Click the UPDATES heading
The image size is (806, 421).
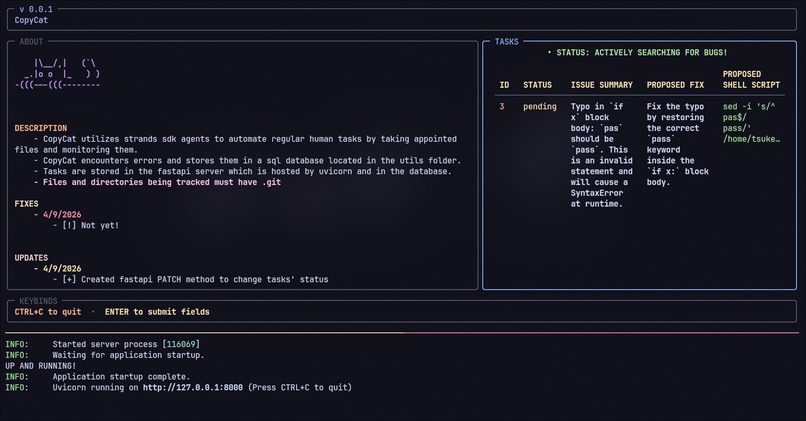(x=31, y=258)
